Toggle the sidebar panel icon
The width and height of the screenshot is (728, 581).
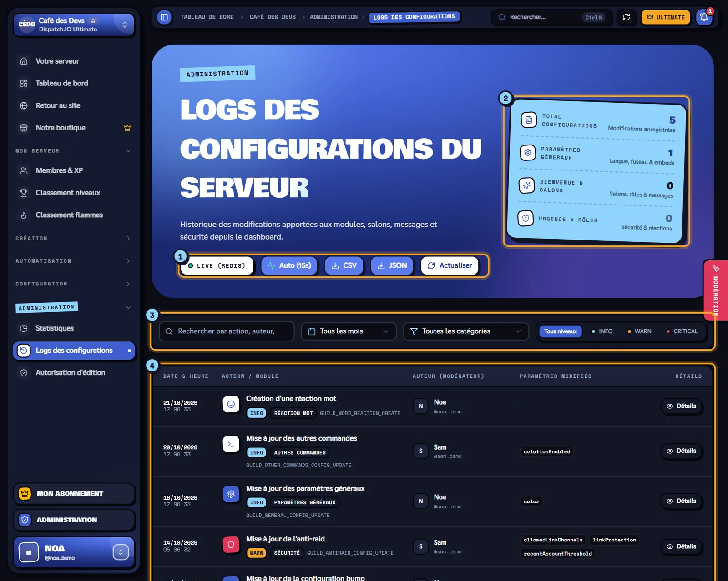pos(164,17)
